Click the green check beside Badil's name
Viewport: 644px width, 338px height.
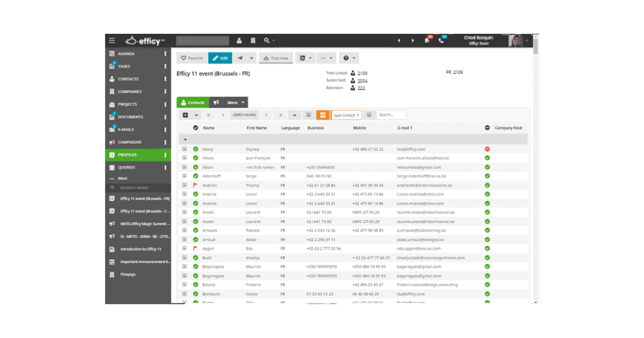point(196,258)
